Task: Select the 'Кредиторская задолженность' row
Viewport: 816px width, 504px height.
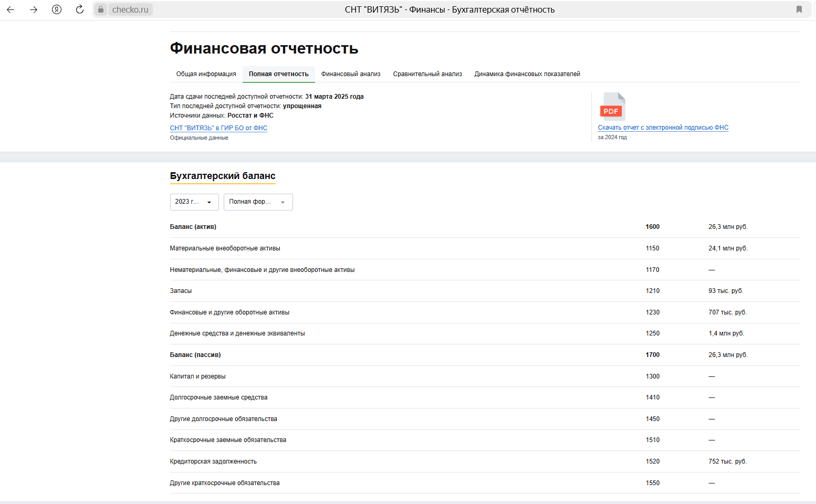Action: point(485,461)
